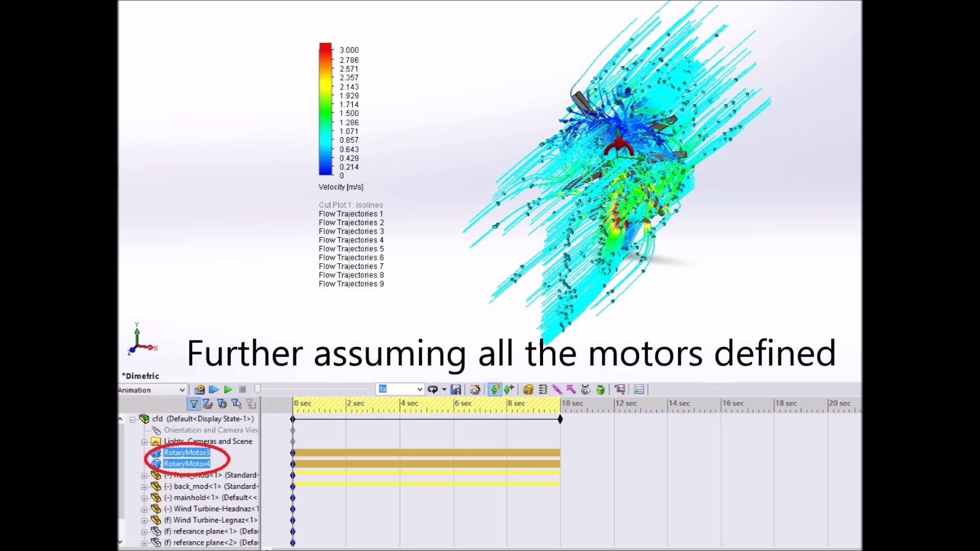Select RotaryMotor4 in the tree
This screenshot has height=551, width=980.
pyautogui.click(x=186, y=464)
